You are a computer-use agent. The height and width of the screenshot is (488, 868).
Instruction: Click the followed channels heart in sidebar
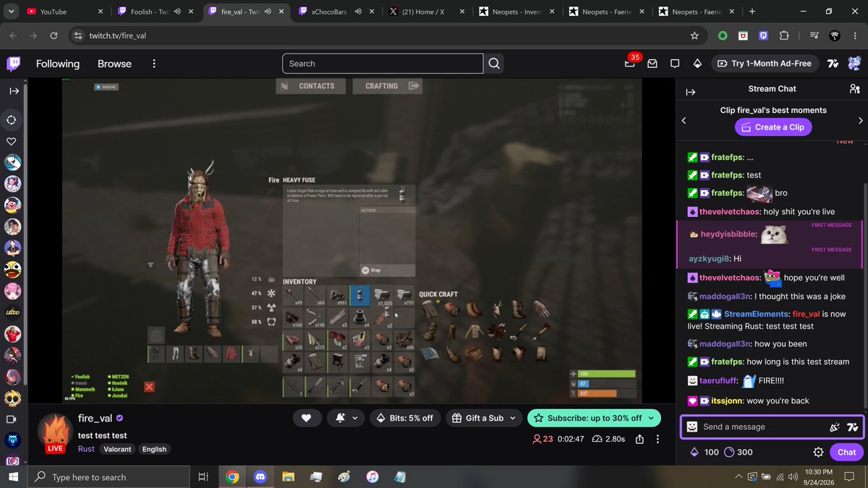12,141
